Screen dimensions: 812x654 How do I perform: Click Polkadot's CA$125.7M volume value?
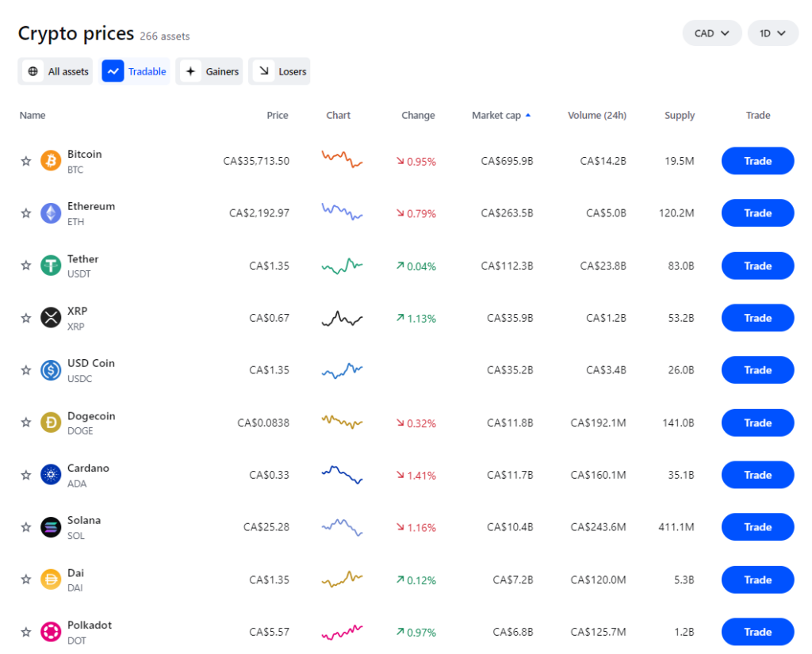(598, 632)
